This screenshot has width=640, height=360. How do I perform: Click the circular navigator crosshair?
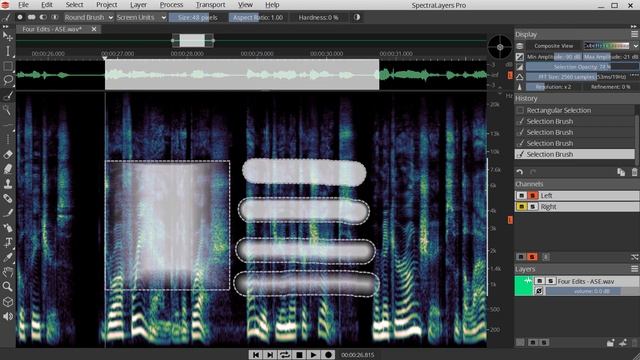500,47
